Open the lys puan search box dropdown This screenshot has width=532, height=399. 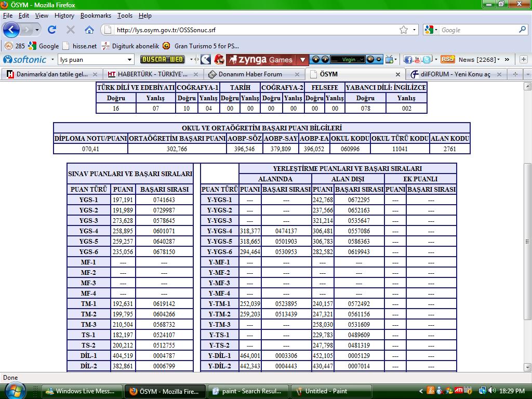(130, 60)
